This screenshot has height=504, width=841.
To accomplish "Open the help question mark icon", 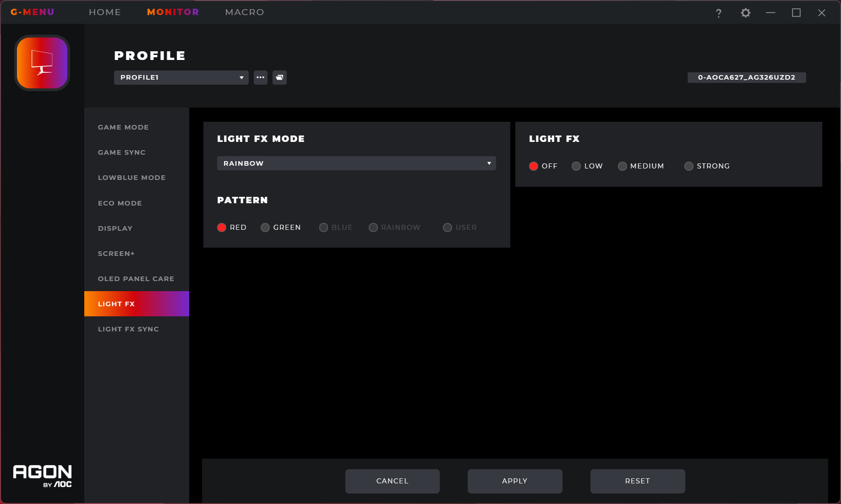I will 719,13.
